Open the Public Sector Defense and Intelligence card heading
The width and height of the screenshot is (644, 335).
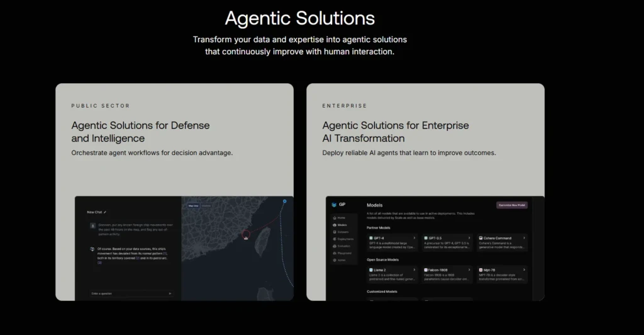click(140, 132)
